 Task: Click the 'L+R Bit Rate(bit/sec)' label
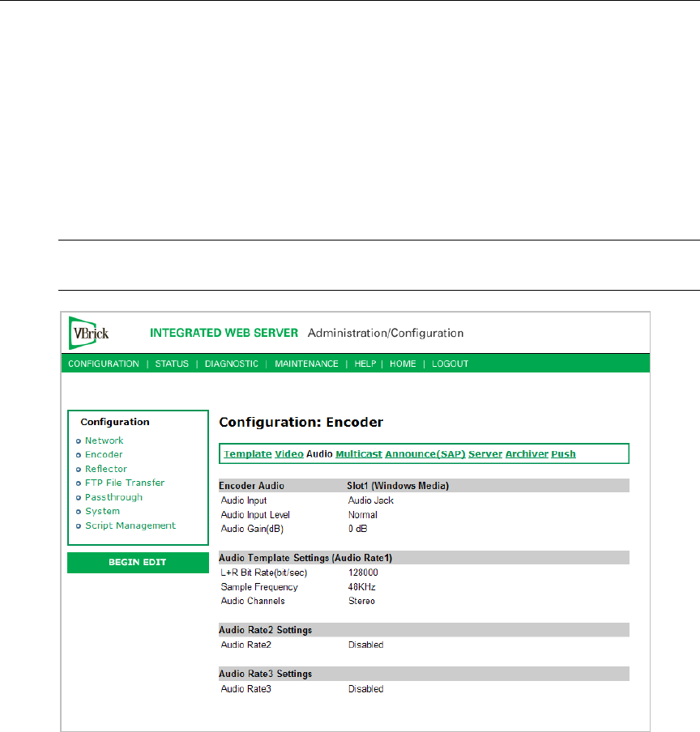[x=264, y=572]
